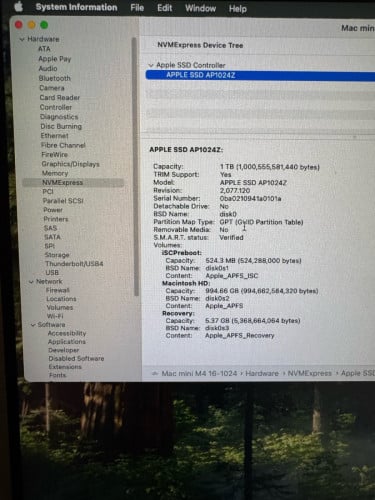Select Applications under Software
The image size is (375, 500).
(67, 342)
